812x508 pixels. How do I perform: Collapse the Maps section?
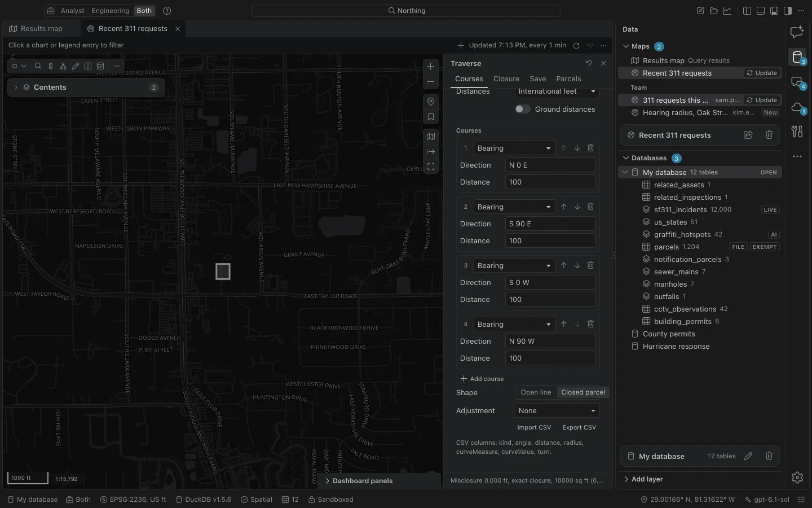tap(626, 46)
